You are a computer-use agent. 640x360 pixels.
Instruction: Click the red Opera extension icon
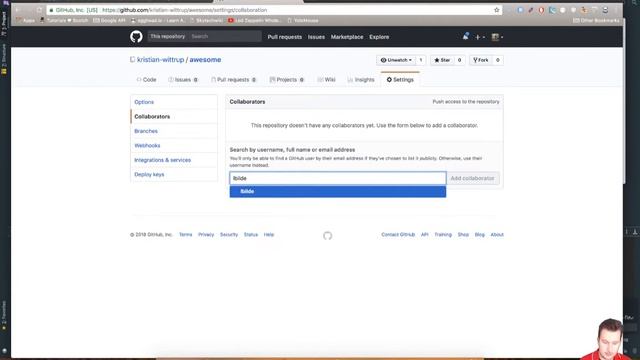[541, 10]
